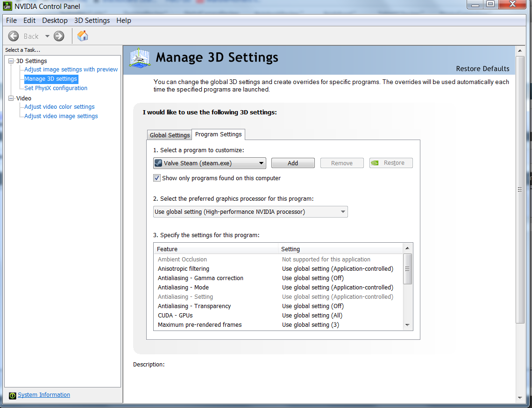Select the Anisotropic filtering feature row
This screenshot has width=532, height=408.
278,268
